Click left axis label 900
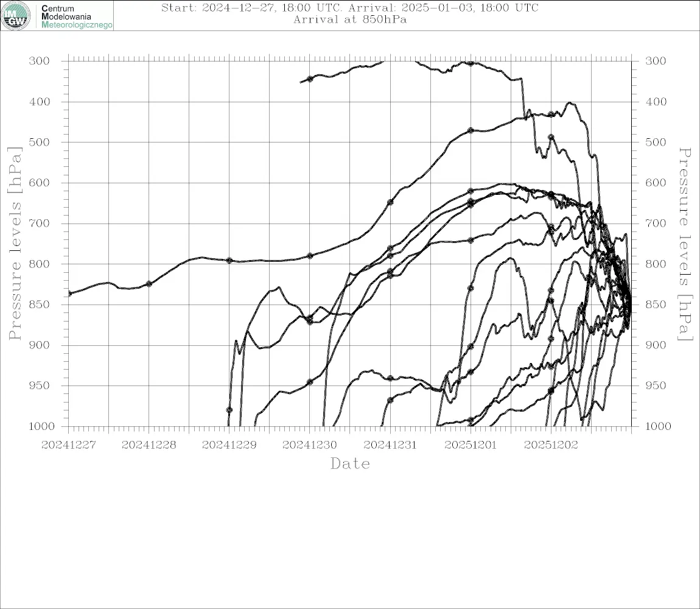This screenshot has width=700, height=609. [40, 345]
